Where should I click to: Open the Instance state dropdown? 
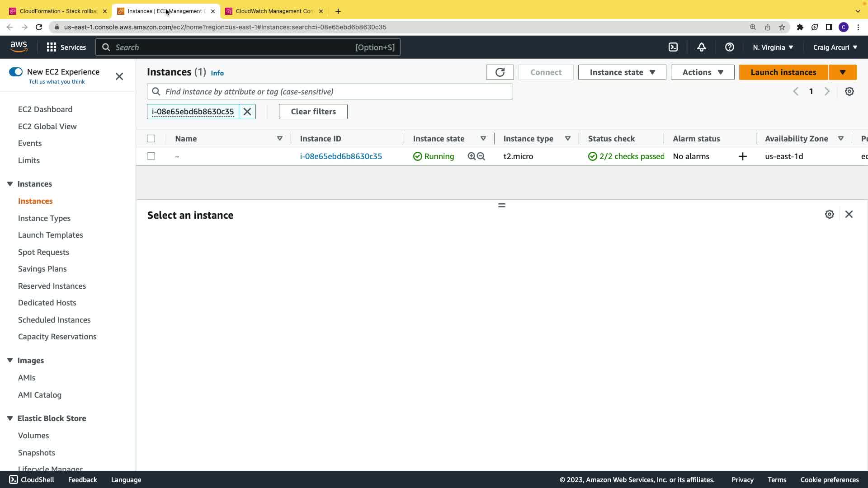point(622,72)
